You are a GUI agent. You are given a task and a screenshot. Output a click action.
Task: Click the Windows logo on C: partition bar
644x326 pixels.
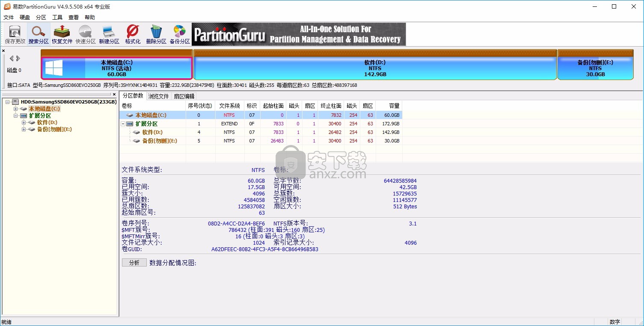click(x=54, y=68)
